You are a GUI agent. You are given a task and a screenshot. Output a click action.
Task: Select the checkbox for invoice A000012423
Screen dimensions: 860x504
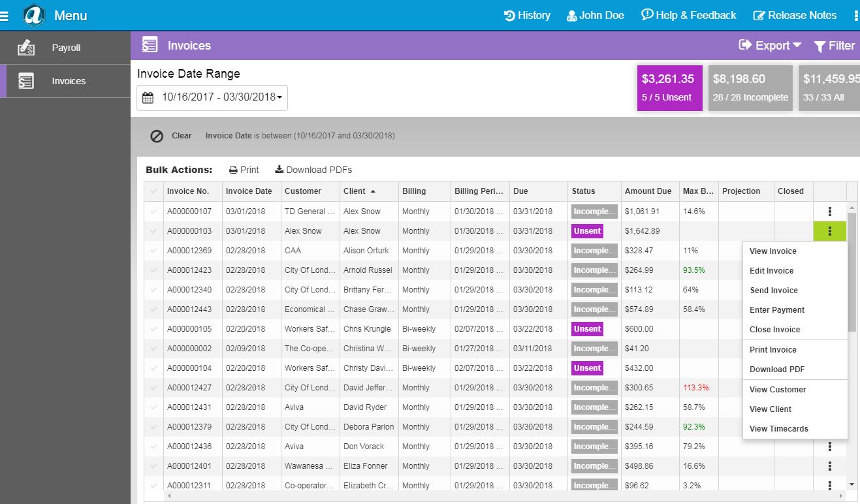[x=153, y=270]
